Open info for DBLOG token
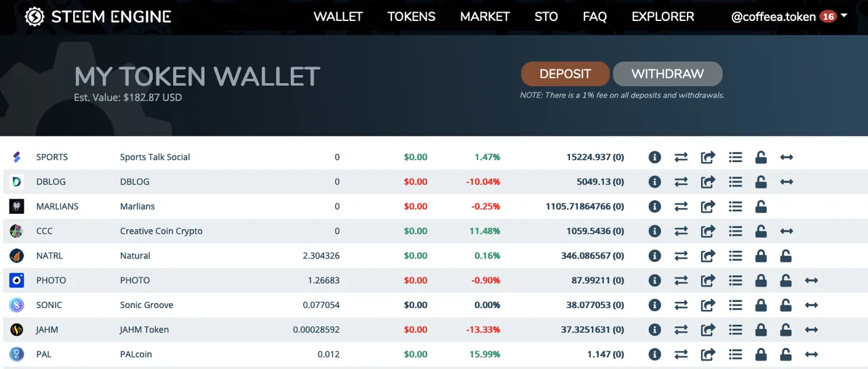This screenshot has width=868, height=369. (654, 182)
